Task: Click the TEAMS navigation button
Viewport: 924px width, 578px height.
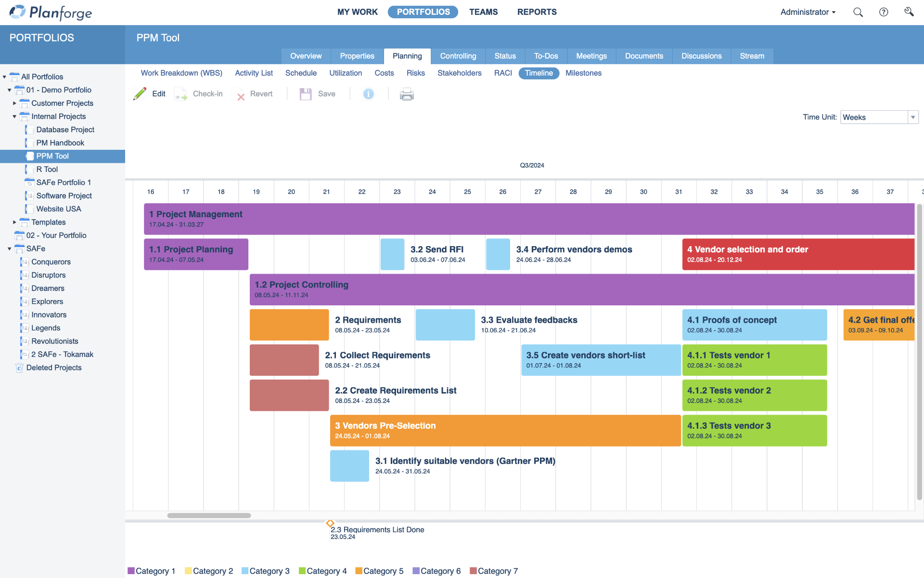Action: point(483,12)
